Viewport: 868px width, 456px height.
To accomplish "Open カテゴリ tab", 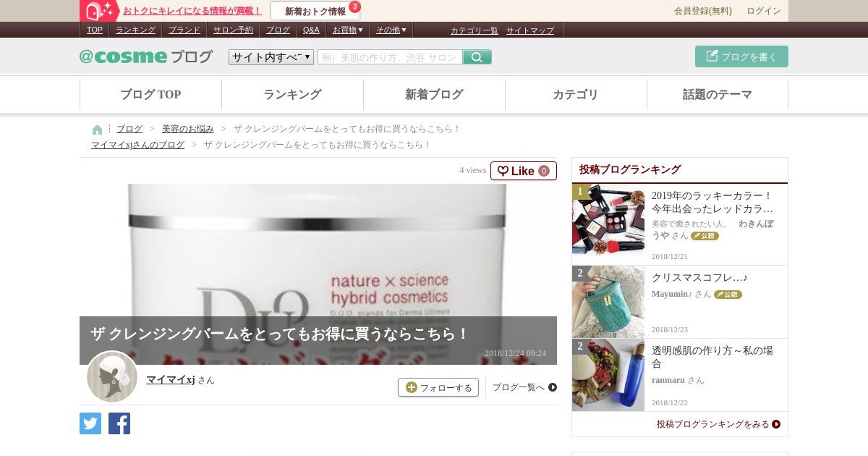I will click(x=576, y=95).
